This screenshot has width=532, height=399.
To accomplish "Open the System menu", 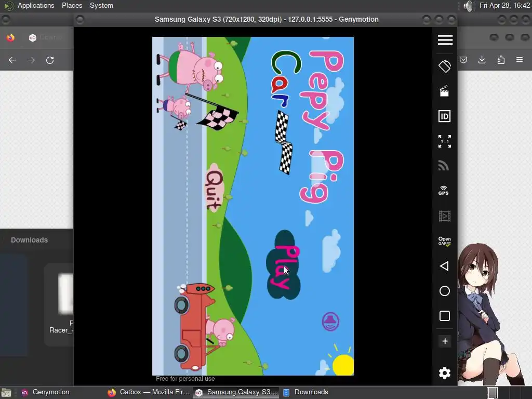I will coord(101,5).
